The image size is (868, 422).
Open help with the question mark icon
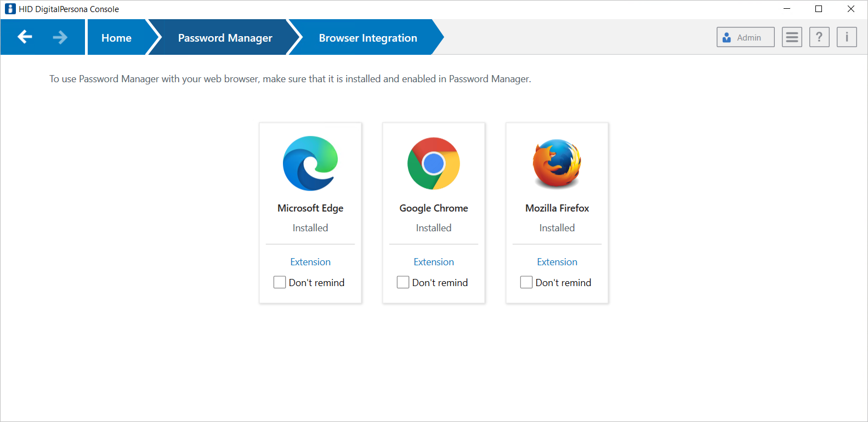point(819,37)
